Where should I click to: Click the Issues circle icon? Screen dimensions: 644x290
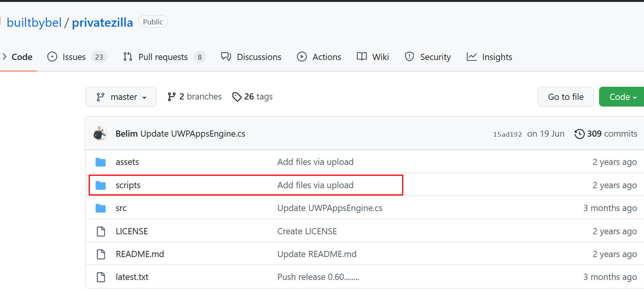pyautogui.click(x=52, y=57)
